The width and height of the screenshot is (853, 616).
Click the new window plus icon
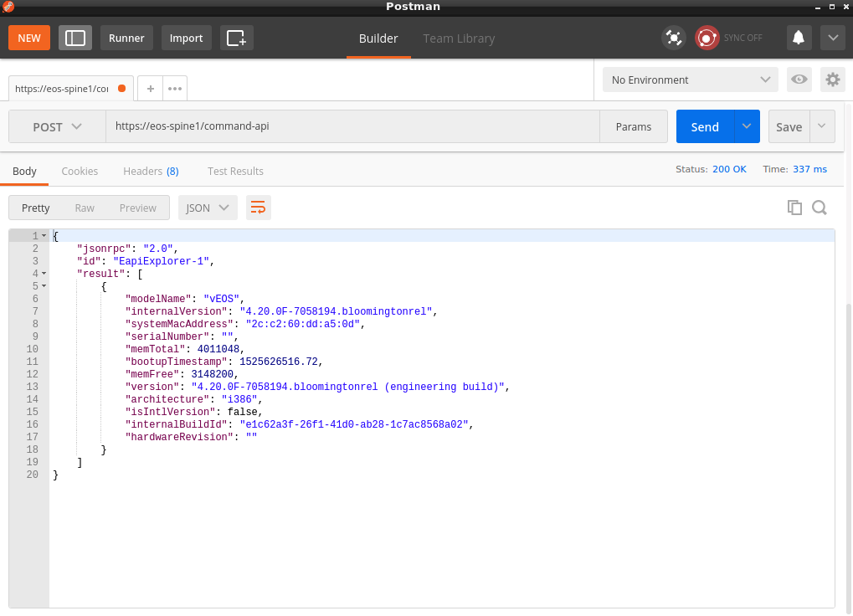coord(237,38)
